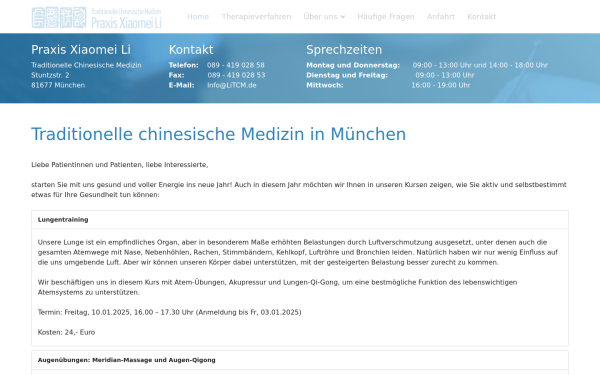Click the Termin: Freitag, 10.01.2025 line
The width and height of the screenshot is (600, 375).
(170, 312)
